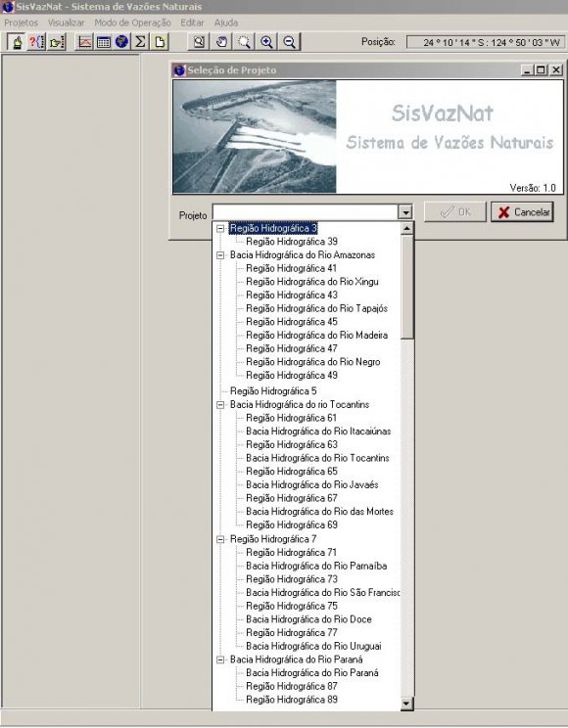
Task: Select Região Hidrográfica 71
Action: click(x=291, y=553)
